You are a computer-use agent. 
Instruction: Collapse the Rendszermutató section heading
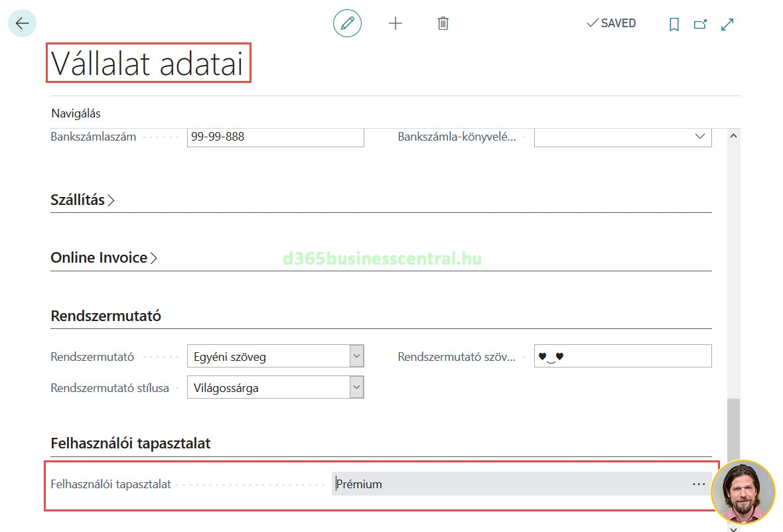tap(106, 316)
